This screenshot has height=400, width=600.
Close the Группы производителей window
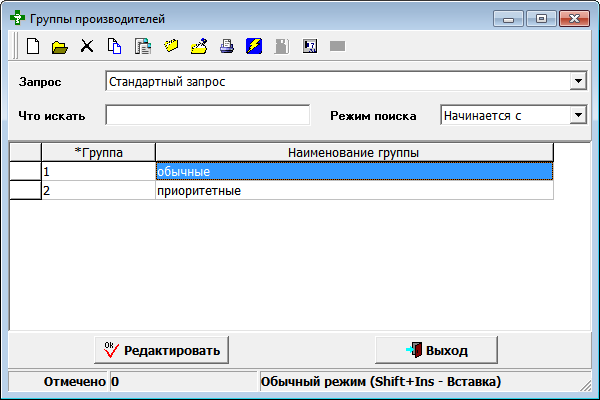point(574,18)
